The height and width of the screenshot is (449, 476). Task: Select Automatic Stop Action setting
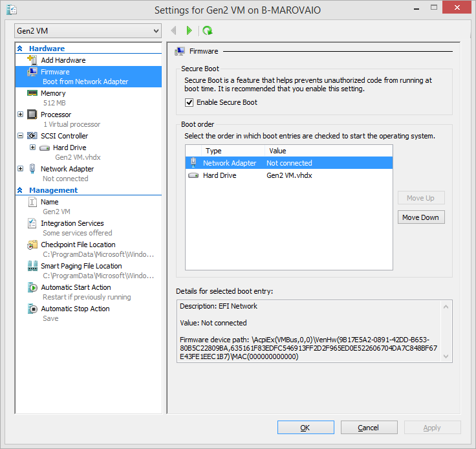[75, 309]
